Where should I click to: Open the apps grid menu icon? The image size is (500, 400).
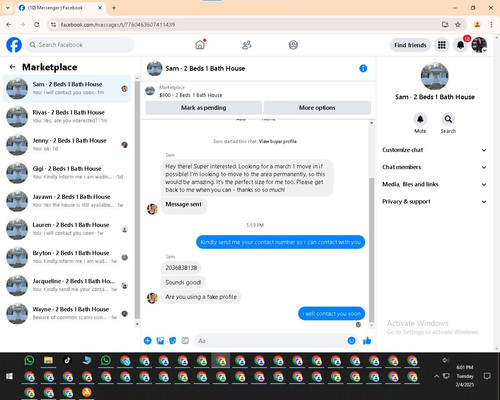point(442,45)
